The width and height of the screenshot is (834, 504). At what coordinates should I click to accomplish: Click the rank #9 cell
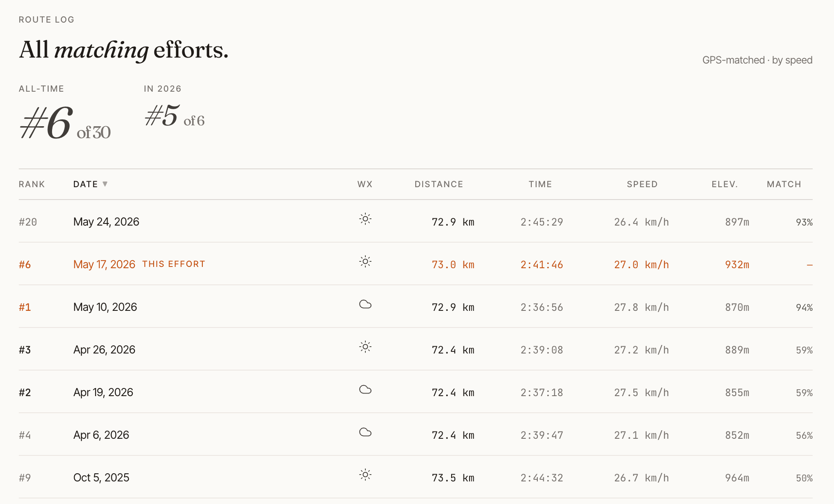25,478
